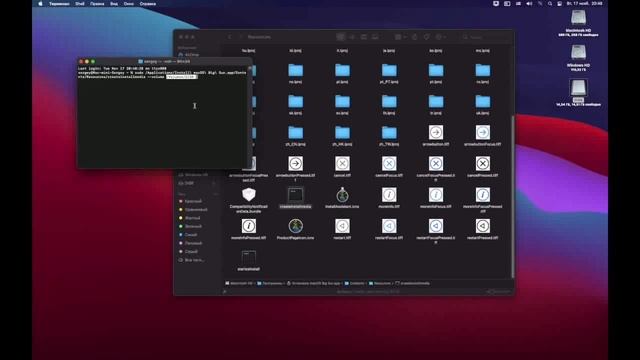Screen dimensions: 640x360
Task: Click the volume icon in menu bar
Action: (529, 4)
